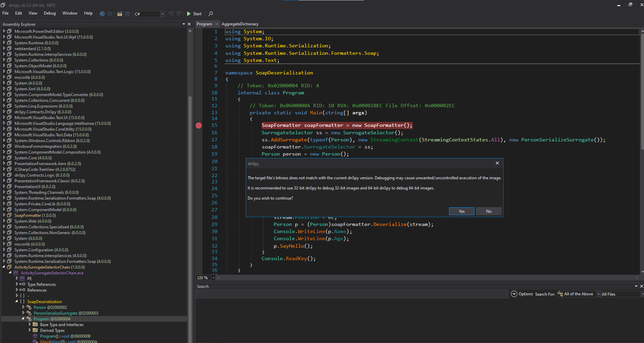
Task: Collapse the SoapDeserialization namespace node
Action: tap(17, 301)
